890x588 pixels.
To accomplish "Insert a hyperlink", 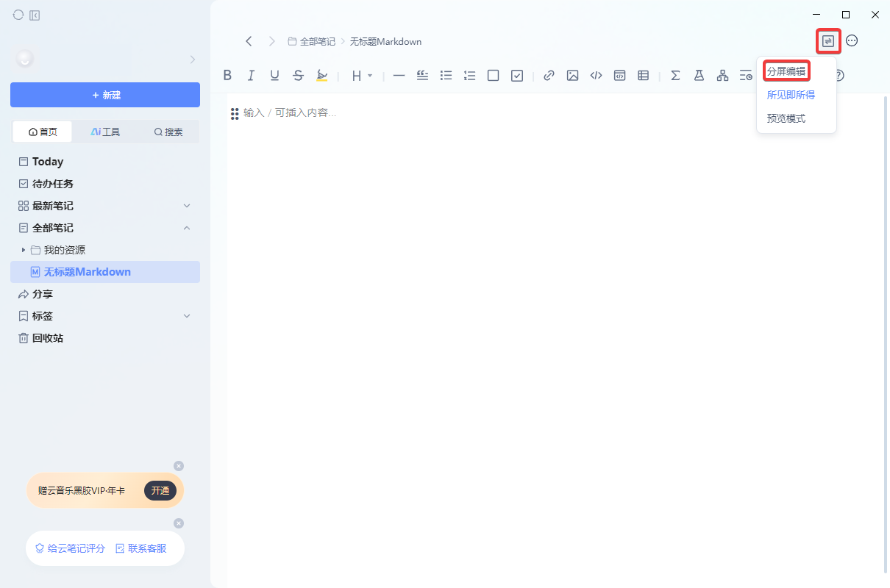I will [x=549, y=75].
